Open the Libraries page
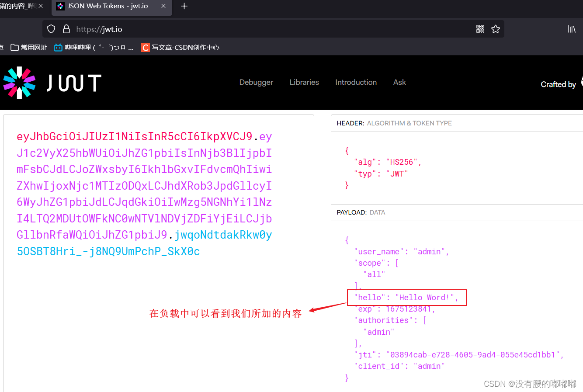This screenshot has height=392, width=583. point(304,82)
